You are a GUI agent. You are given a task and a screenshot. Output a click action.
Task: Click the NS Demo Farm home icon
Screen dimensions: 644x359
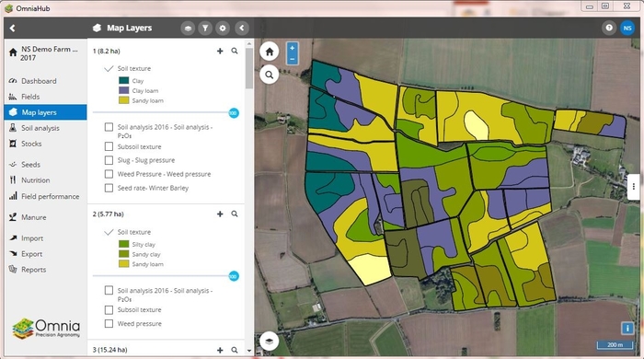[x=13, y=52]
